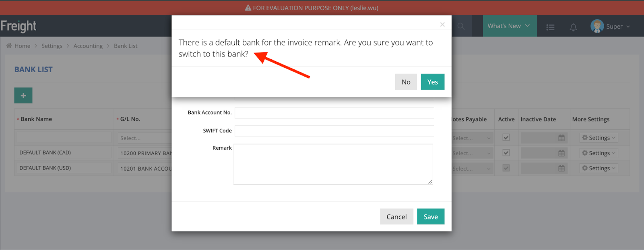The width and height of the screenshot is (644, 250).
Task: Open calendar for DEFAULT BANK (USD) inactive date
Action: pos(561,169)
